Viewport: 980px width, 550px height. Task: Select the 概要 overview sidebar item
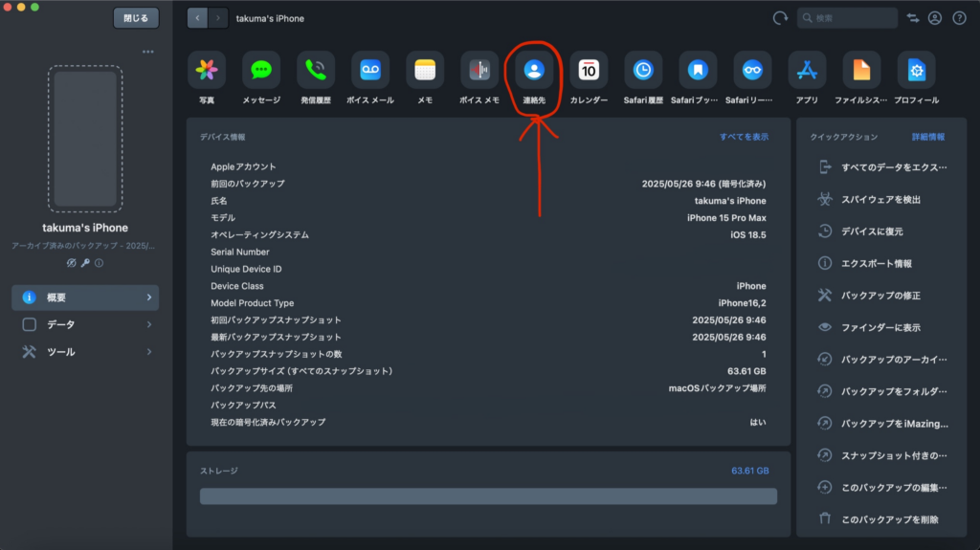tap(85, 297)
